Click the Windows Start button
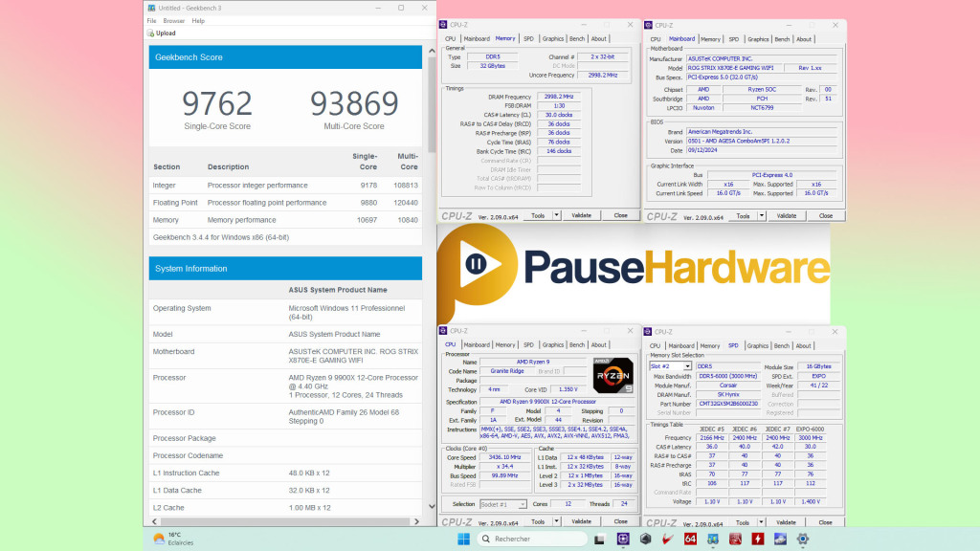Image resolution: width=980 pixels, height=551 pixels. 463,539
